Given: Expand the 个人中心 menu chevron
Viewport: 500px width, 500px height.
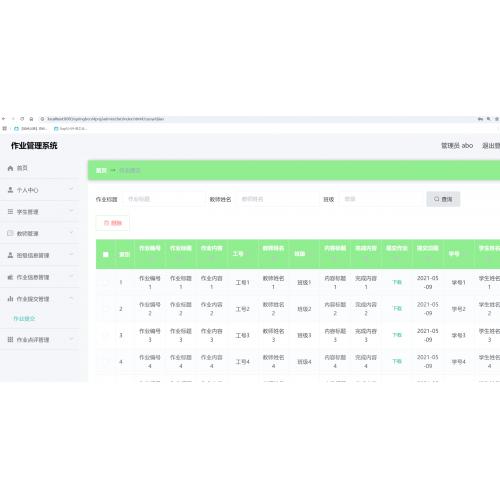Looking at the screenshot, I should tap(71, 189).
